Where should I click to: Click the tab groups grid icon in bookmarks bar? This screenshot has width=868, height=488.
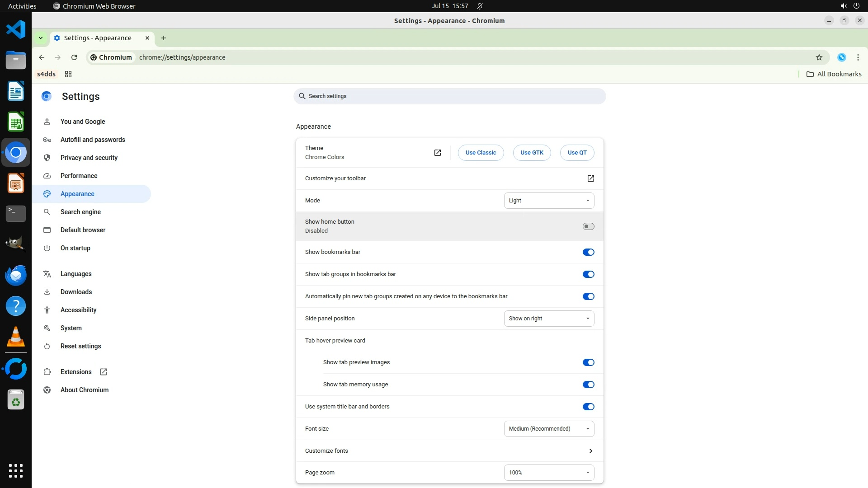coord(68,74)
